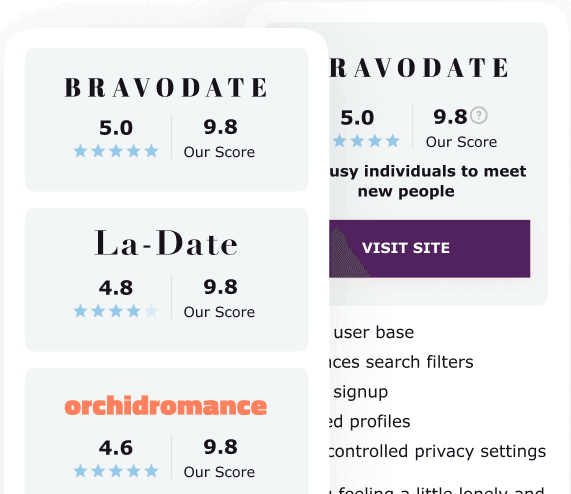Click the 9.8 Our Score in La-Date card
This screenshot has height=494, width=571.
pos(220,298)
